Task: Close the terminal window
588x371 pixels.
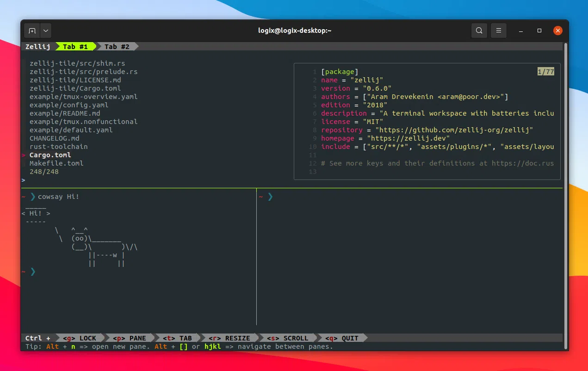Action: point(558,31)
